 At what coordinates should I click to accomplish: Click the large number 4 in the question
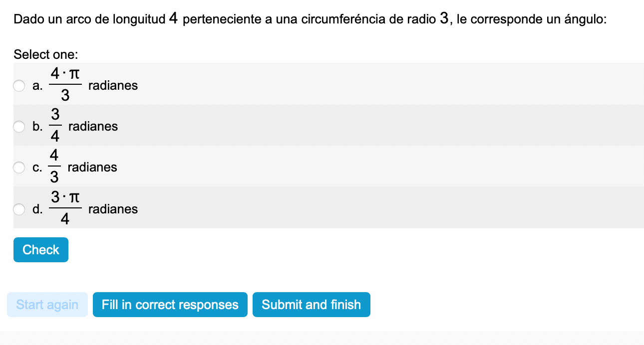(x=173, y=19)
